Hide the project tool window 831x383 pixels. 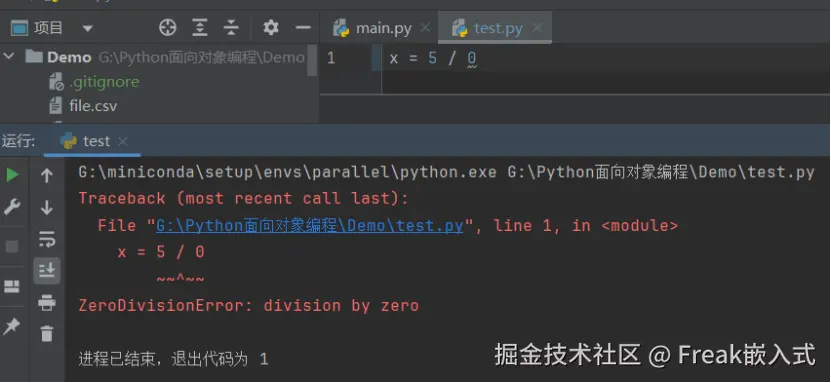303,28
